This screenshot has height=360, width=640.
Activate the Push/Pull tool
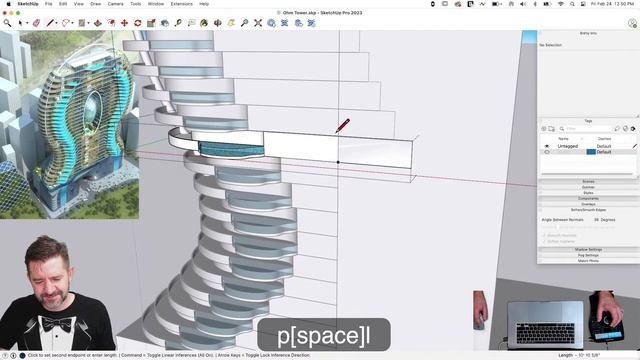click(x=98, y=23)
